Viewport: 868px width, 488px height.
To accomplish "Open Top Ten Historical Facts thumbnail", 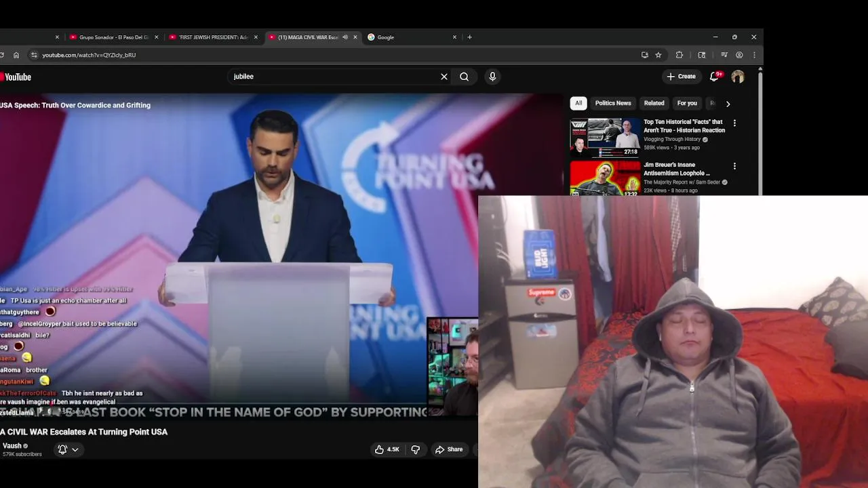I will (x=605, y=138).
